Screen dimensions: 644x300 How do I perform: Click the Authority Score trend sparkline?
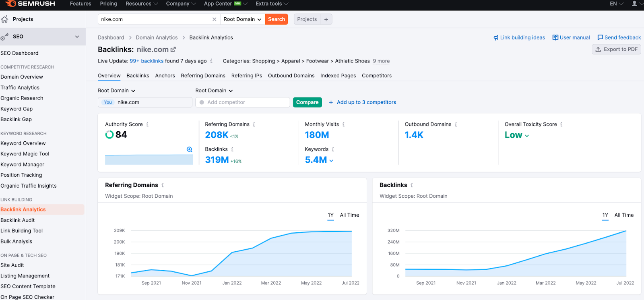[x=149, y=159]
